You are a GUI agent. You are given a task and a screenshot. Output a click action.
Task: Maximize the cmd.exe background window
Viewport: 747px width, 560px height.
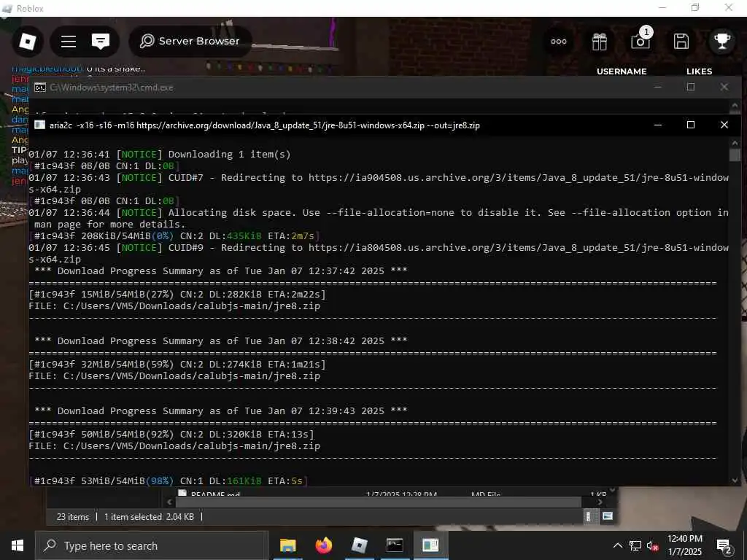(691, 87)
